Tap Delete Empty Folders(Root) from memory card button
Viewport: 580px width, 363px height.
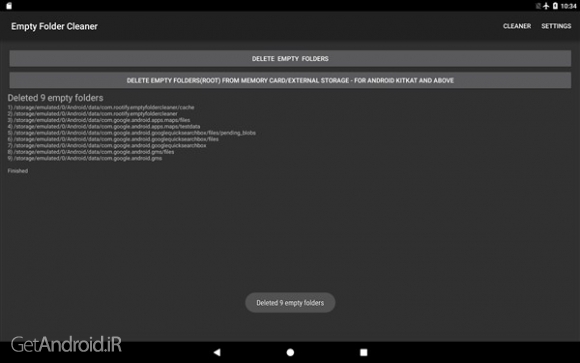coord(290,80)
